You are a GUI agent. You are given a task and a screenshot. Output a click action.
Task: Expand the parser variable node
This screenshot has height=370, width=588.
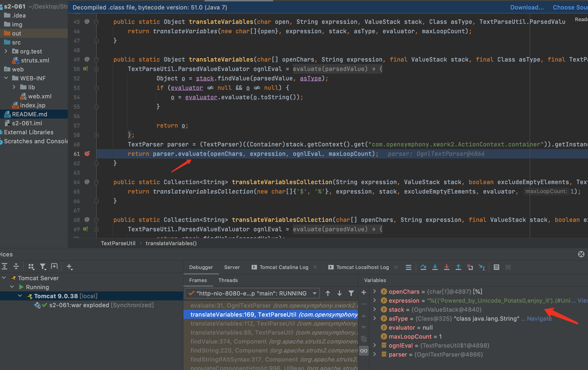(375, 354)
